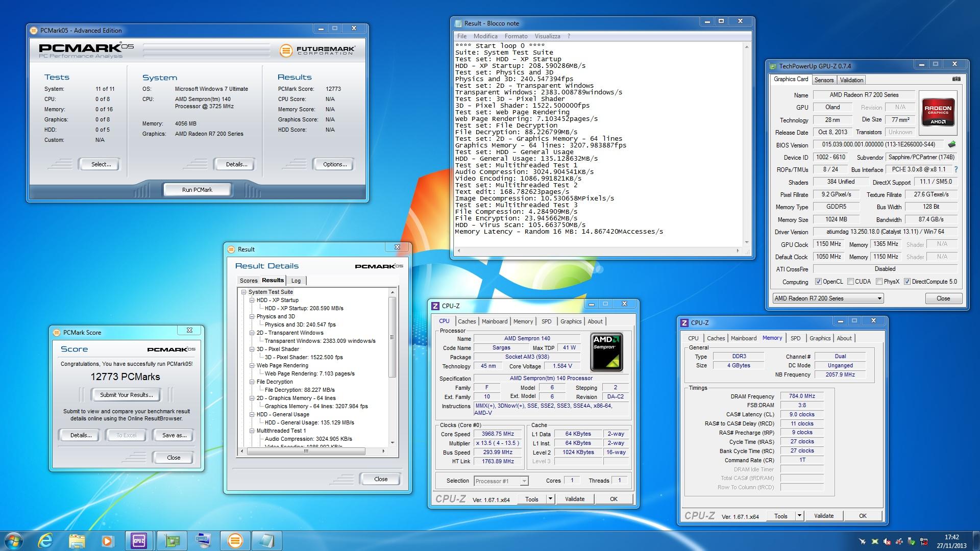Open Mainboard tab in CPU-Z CPU window
980x551 pixels.
tap(495, 321)
